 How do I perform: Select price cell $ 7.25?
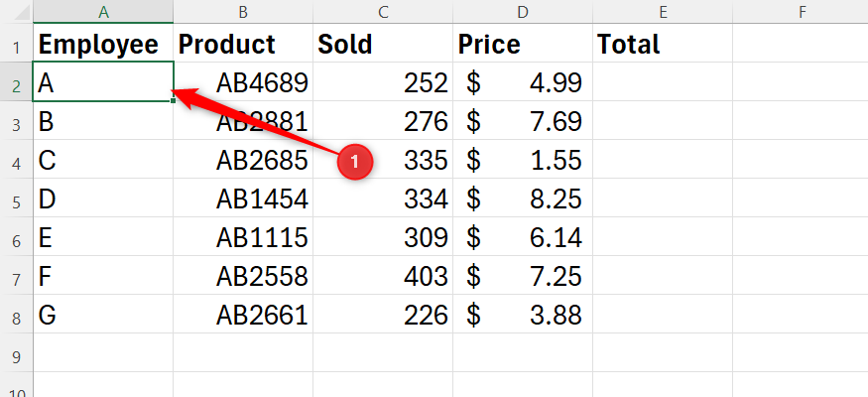click(523, 276)
